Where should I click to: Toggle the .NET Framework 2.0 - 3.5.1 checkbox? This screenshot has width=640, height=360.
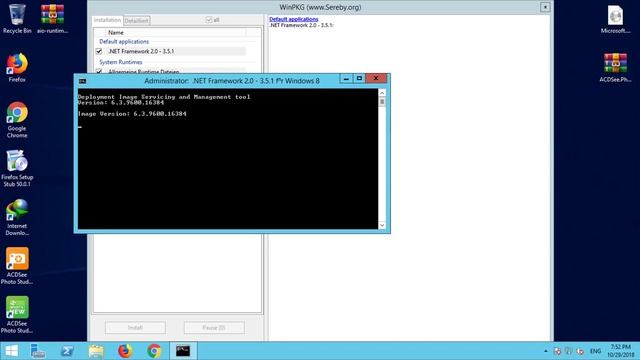(x=99, y=51)
